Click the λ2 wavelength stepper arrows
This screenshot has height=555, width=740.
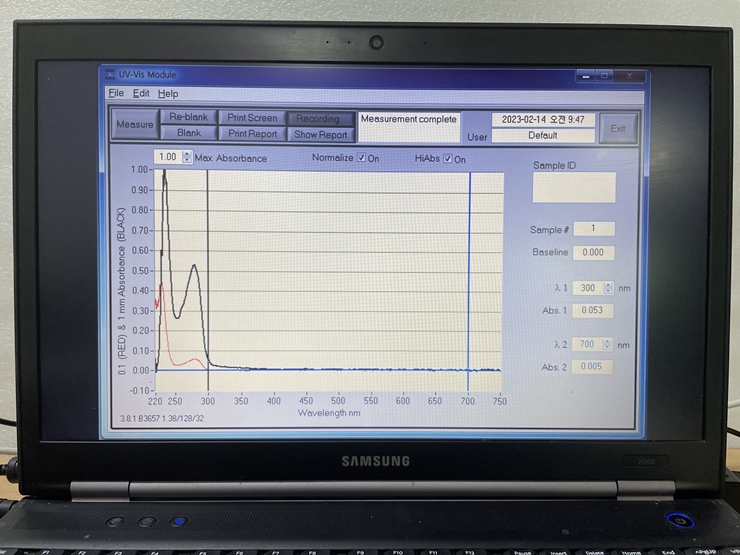pyautogui.click(x=608, y=345)
